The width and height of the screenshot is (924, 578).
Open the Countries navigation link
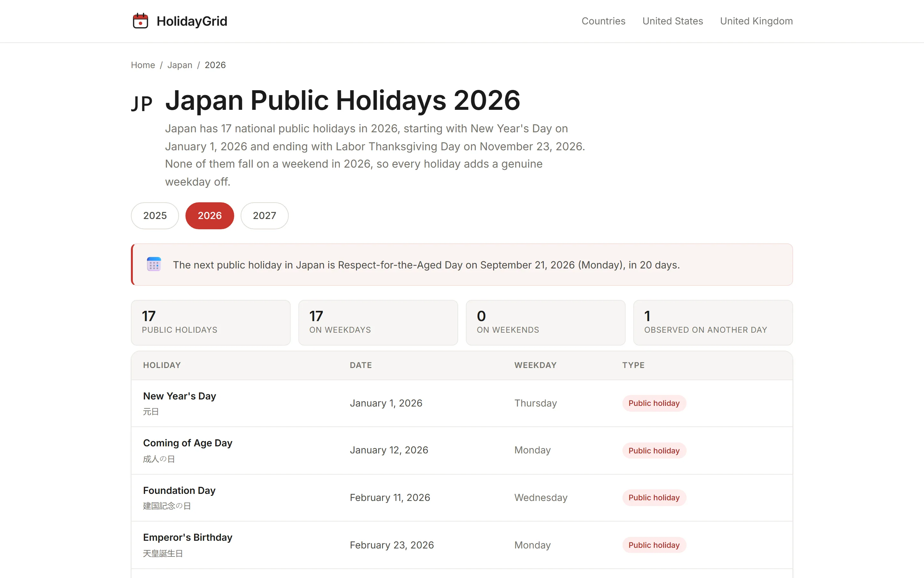pos(603,21)
